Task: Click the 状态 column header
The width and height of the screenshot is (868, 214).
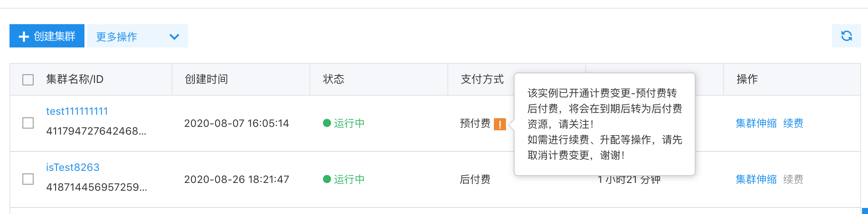Action: click(x=334, y=79)
